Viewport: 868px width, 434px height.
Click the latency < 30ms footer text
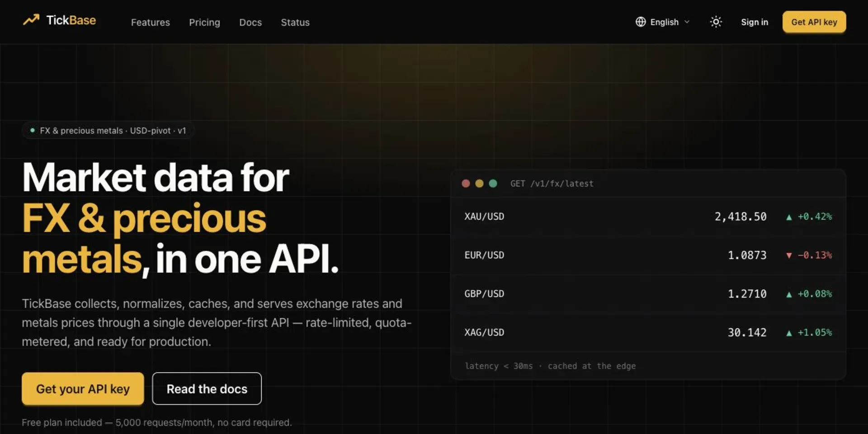(x=550, y=366)
